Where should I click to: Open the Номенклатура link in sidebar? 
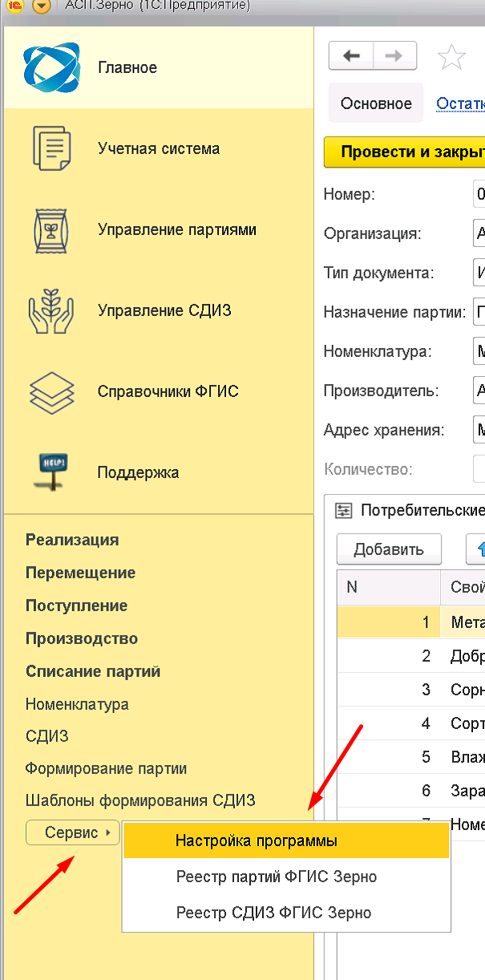[x=77, y=704]
